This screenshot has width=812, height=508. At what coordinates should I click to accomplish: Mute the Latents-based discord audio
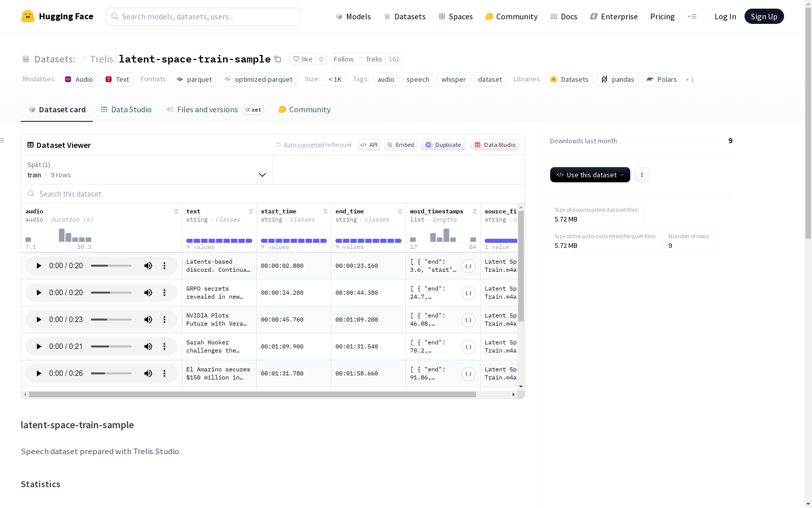148,266
